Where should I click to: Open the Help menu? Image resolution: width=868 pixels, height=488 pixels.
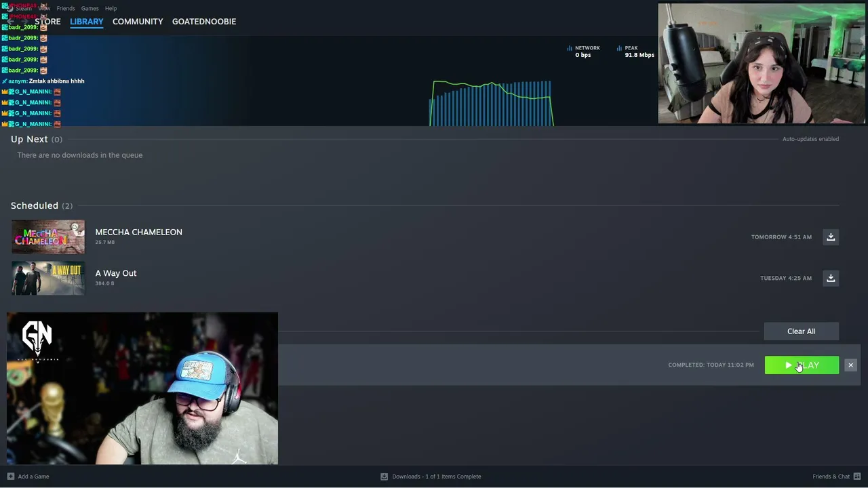pos(111,8)
